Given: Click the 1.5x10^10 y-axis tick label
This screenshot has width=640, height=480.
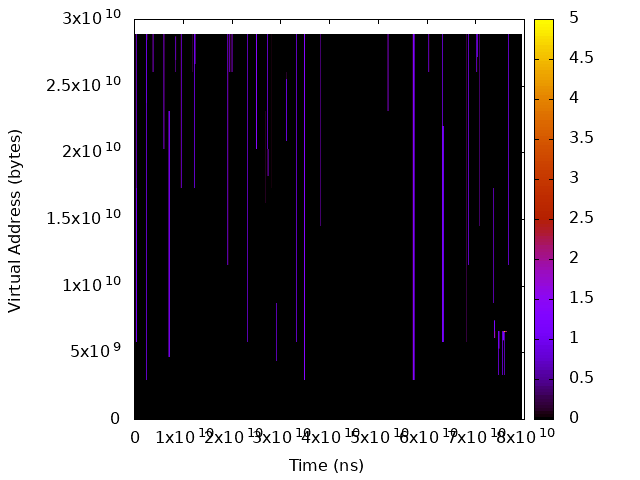Looking at the screenshot, I should pos(85,218).
